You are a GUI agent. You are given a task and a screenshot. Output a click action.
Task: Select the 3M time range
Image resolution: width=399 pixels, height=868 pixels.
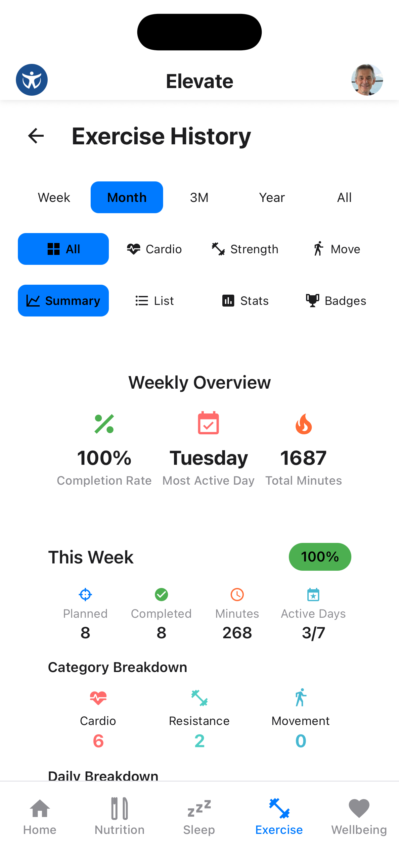tap(199, 197)
